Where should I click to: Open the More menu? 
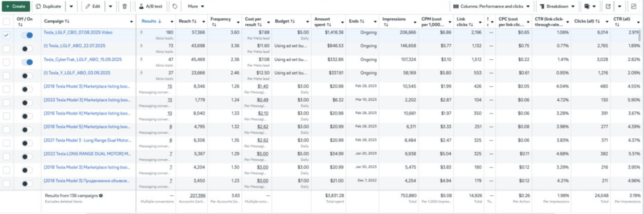pos(196,7)
